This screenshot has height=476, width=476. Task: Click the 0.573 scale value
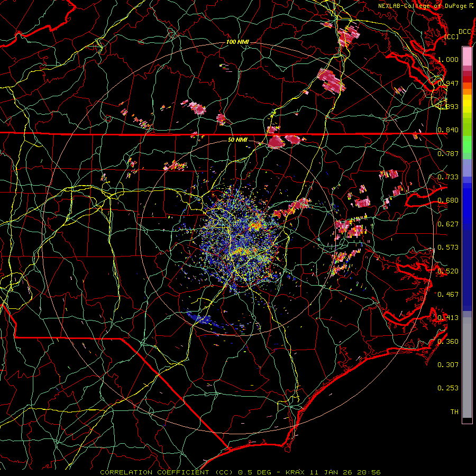(x=448, y=247)
